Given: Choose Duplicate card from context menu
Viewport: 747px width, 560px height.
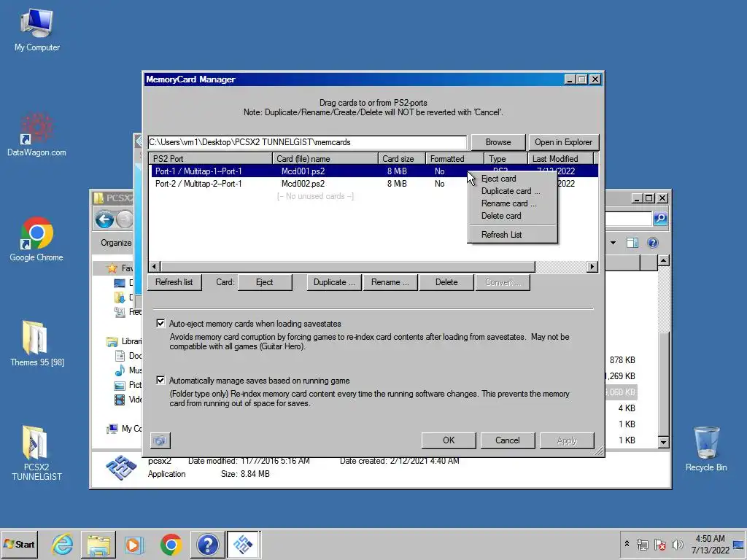Looking at the screenshot, I should [512, 191].
